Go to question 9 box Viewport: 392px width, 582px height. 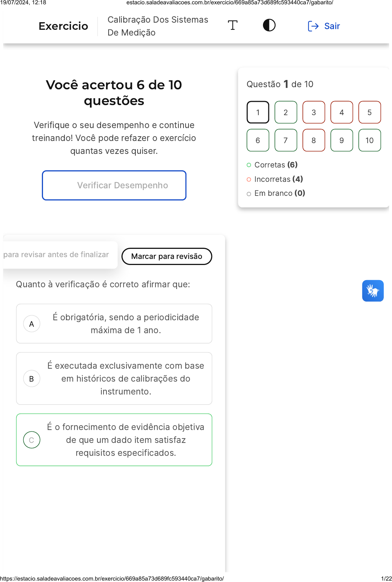coord(341,141)
